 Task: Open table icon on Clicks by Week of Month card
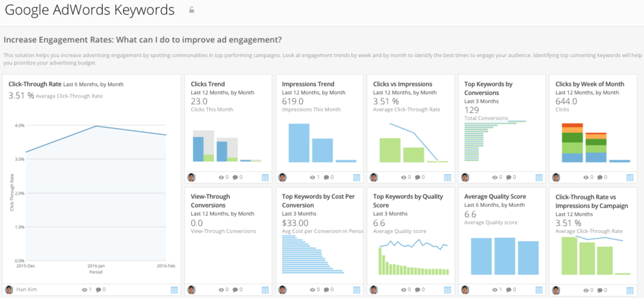(x=630, y=178)
